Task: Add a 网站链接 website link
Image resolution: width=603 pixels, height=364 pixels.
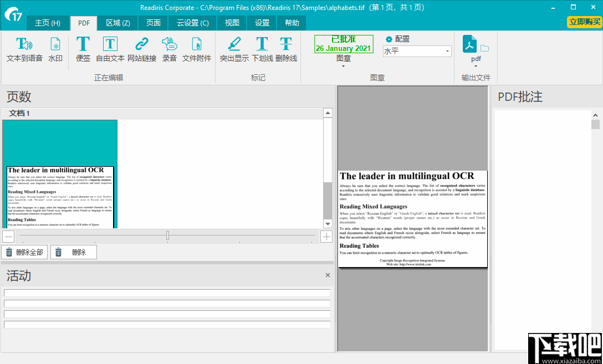Action: [142, 49]
